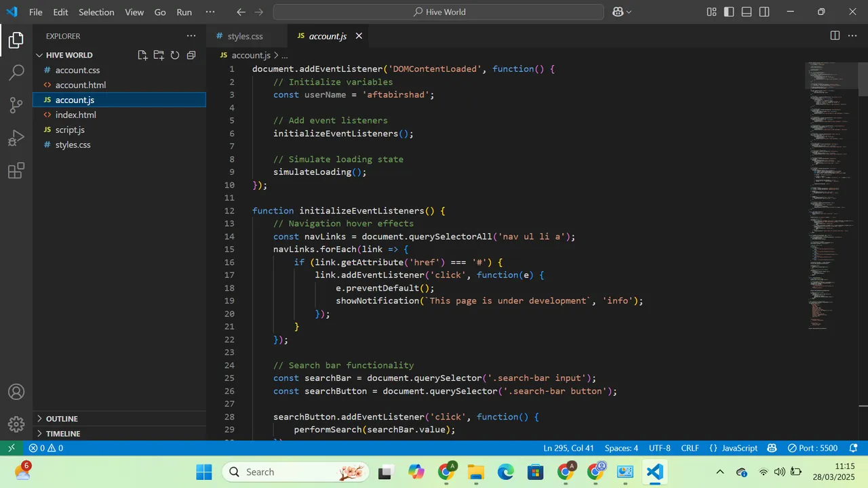Open account.css in the file tree

coord(119,70)
